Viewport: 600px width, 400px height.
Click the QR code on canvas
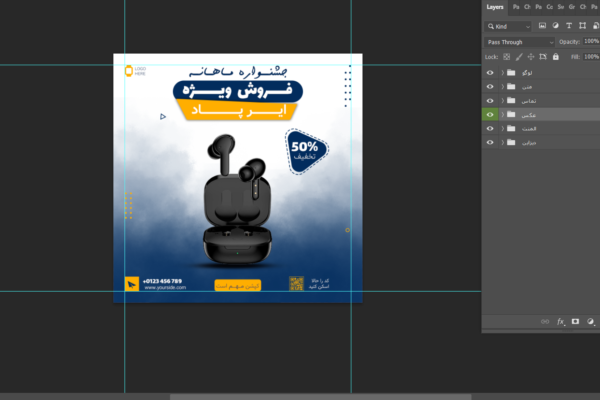pos(296,284)
